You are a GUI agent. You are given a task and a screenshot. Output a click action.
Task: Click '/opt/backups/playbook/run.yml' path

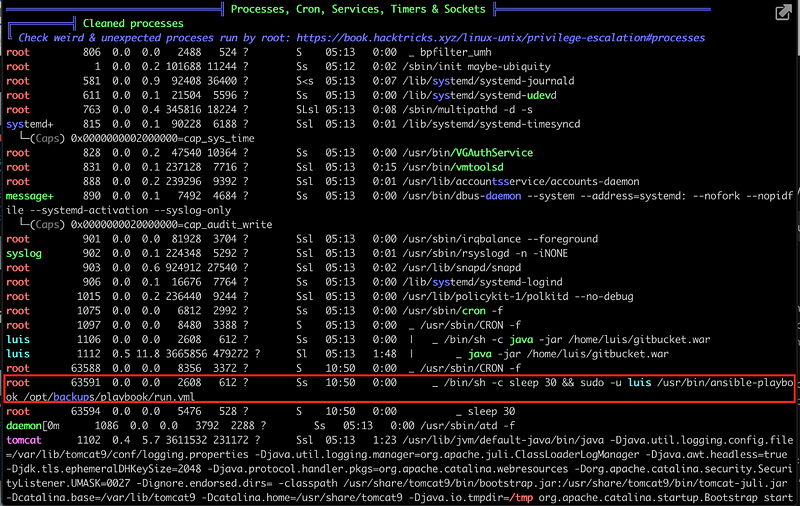point(109,397)
